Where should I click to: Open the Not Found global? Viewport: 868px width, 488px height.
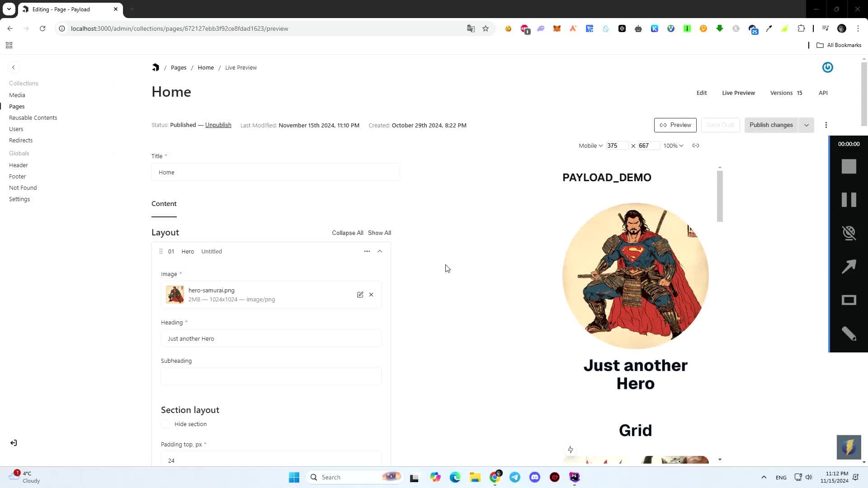[23, 188]
